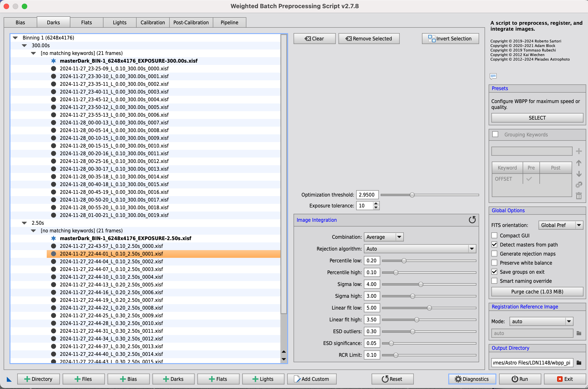Click the Clear button
This screenshot has height=389, width=588.
coord(314,38)
